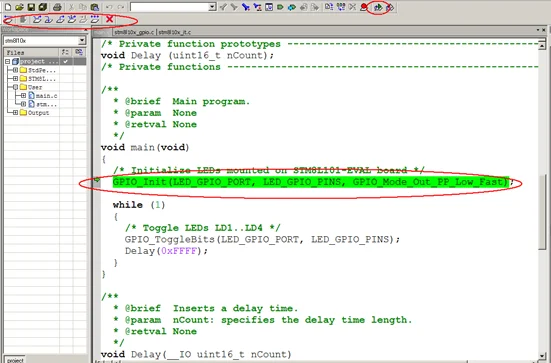Viewport: 551px width, 363px height.
Task: Click the build status column header icon
Action: tap(79, 52)
